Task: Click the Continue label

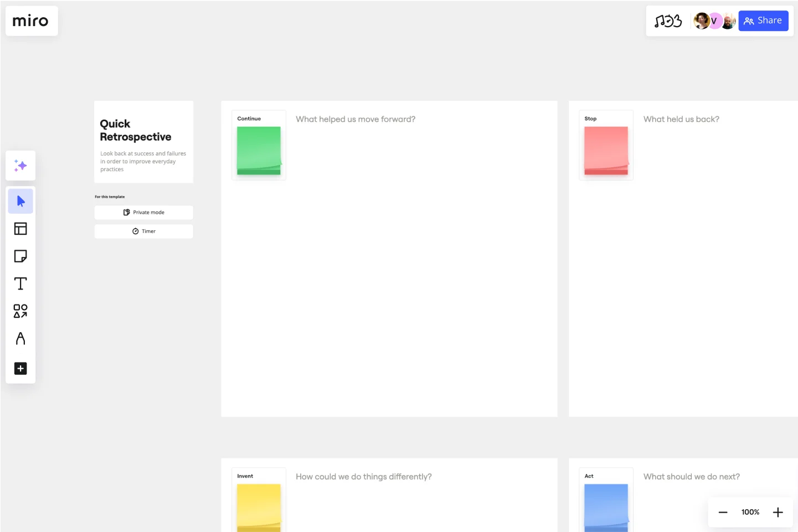Action: click(x=249, y=118)
